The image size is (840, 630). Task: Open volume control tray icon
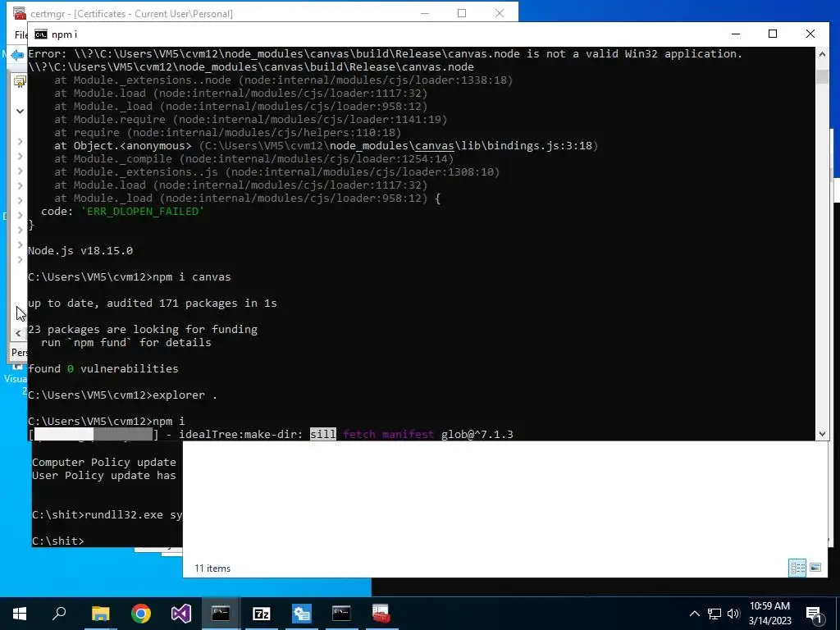(733, 614)
